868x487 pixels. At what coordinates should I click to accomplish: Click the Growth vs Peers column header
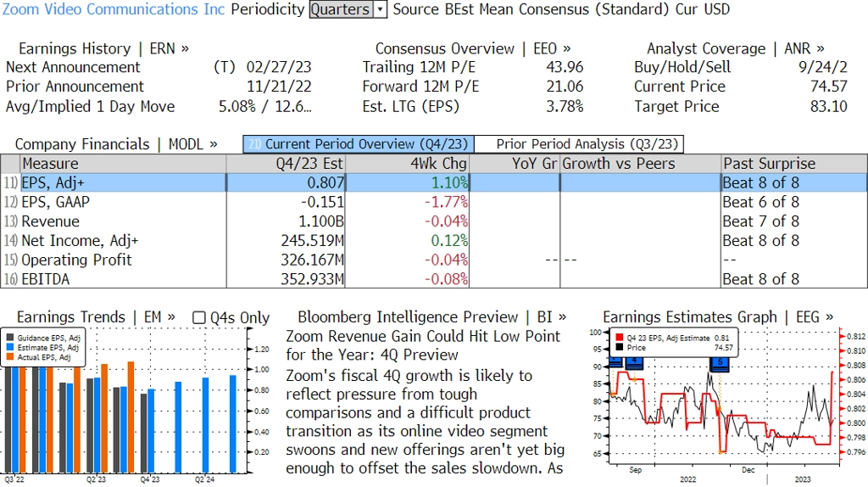coord(641,164)
